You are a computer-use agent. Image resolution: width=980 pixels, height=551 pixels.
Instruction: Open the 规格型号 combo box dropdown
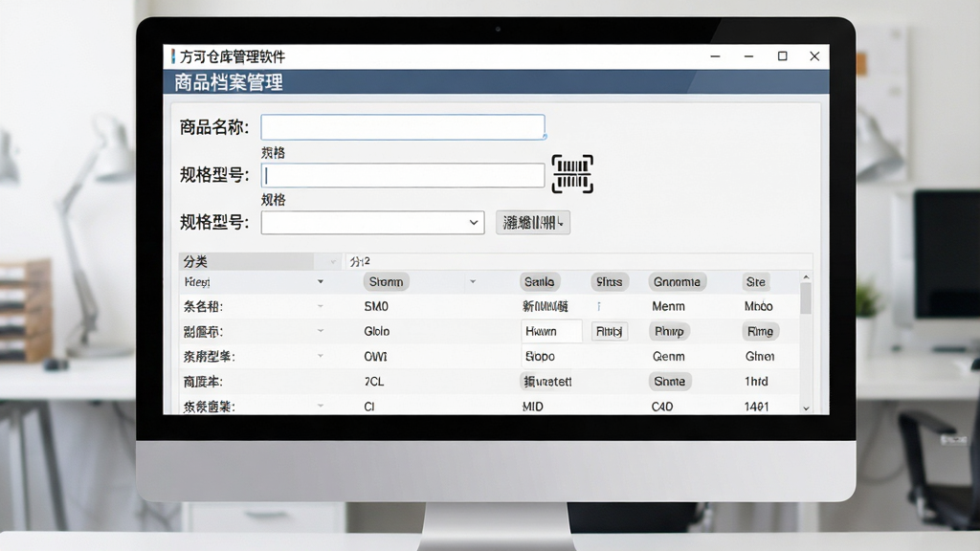coord(474,222)
